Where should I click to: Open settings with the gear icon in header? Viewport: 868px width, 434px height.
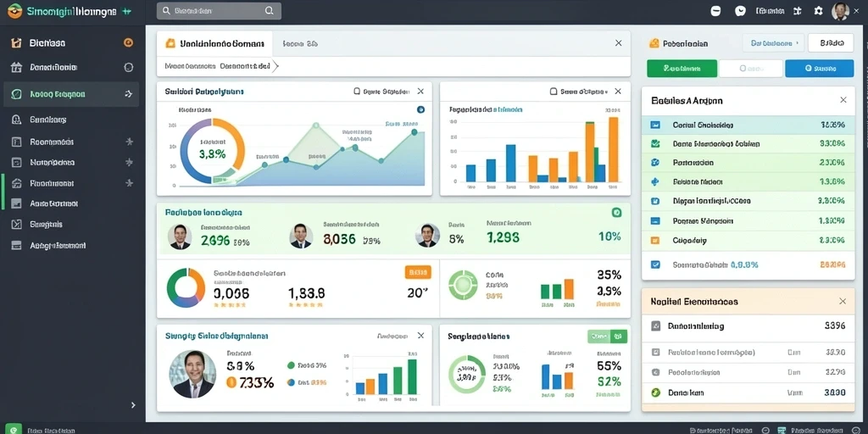click(818, 10)
